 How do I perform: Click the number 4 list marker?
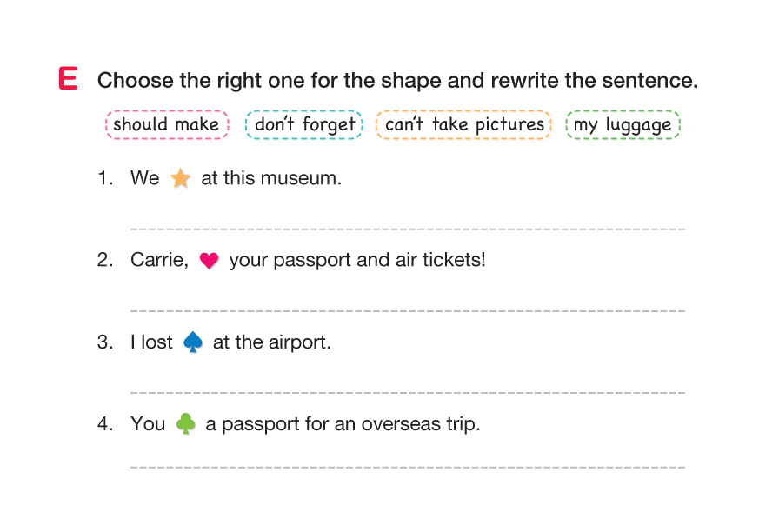(x=104, y=424)
